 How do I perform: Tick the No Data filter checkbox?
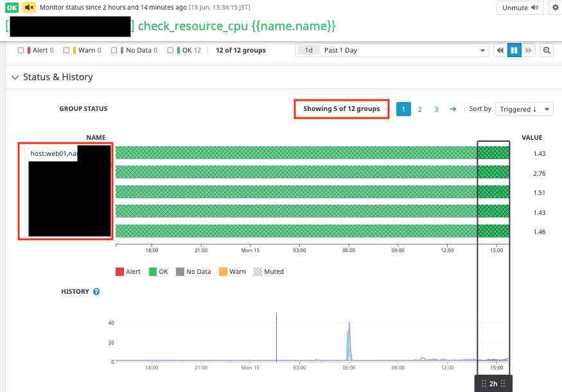click(x=114, y=51)
